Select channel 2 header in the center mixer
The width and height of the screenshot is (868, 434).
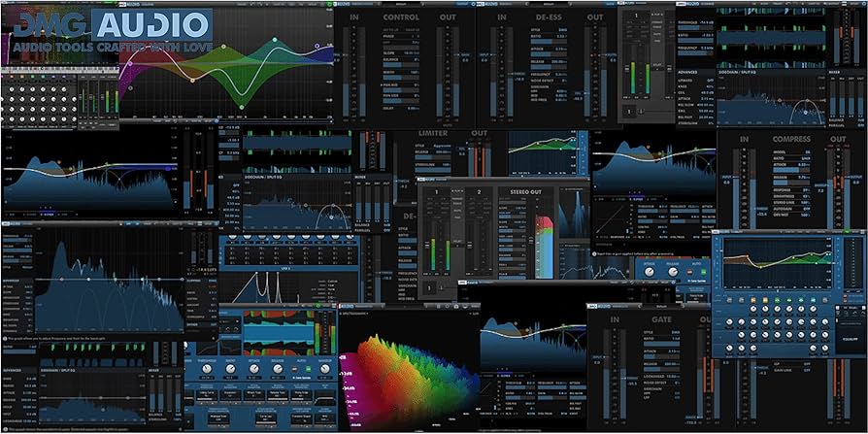pyautogui.click(x=479, y=192)
